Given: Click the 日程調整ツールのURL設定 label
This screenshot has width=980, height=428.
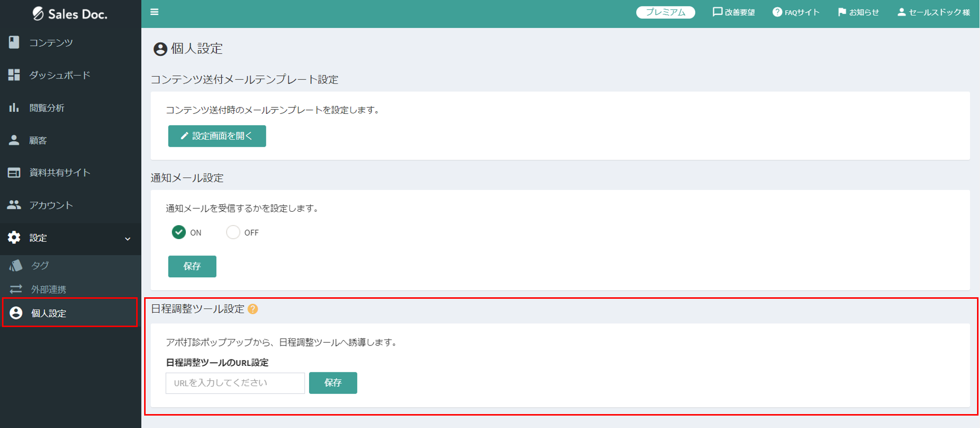Looking at the screenshot, I should tap(217, 362).
